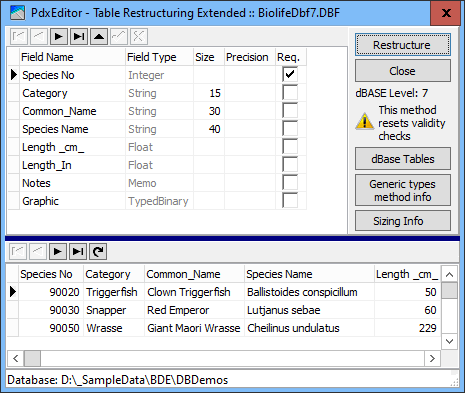
Task: Click the Database path in status bar
Action: pos(118,380)
